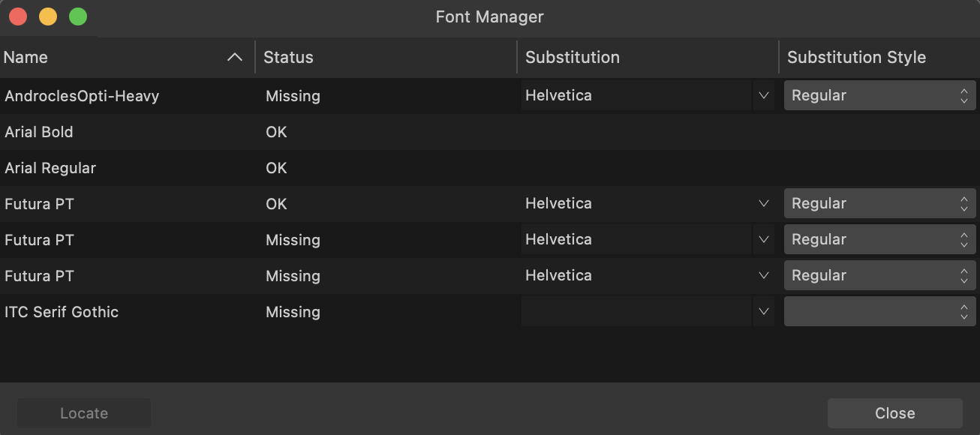Toggle the Name sort ascending arrow
980x435 pixels.
coord(235,57)
